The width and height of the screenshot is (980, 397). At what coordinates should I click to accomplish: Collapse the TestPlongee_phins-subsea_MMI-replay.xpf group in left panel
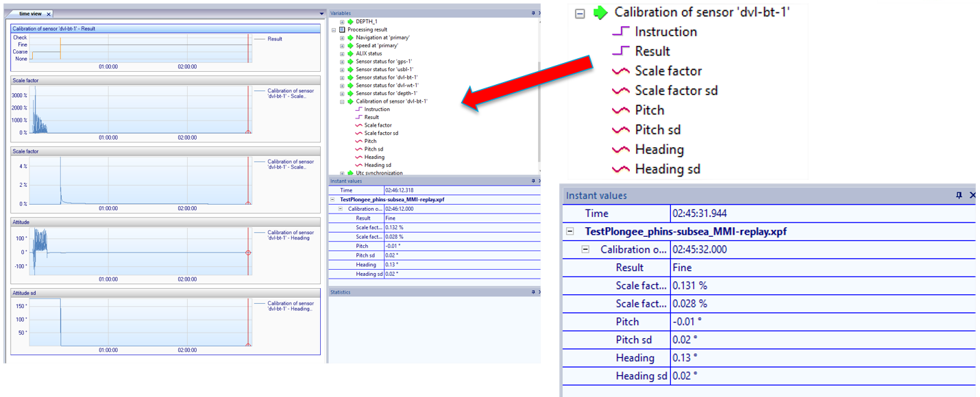click(x=334, y=199)
